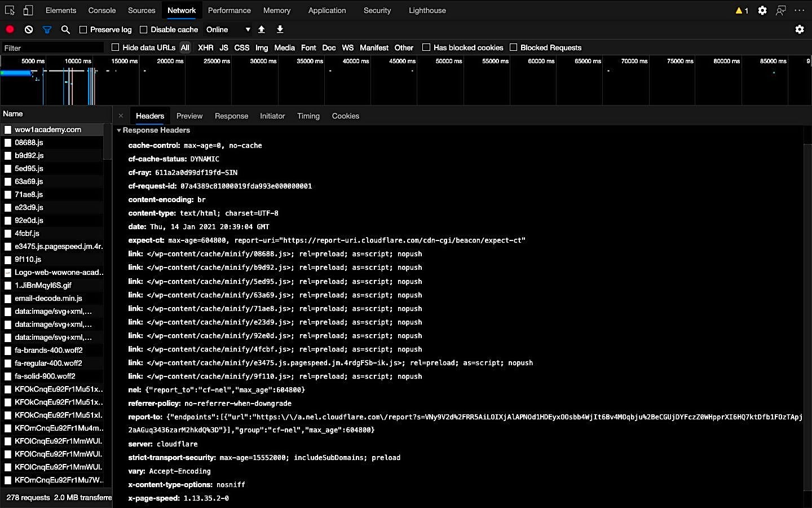Click the Import HAR upload arrow
The height and width of the screenshot is (508, 812).
[262, 29]
